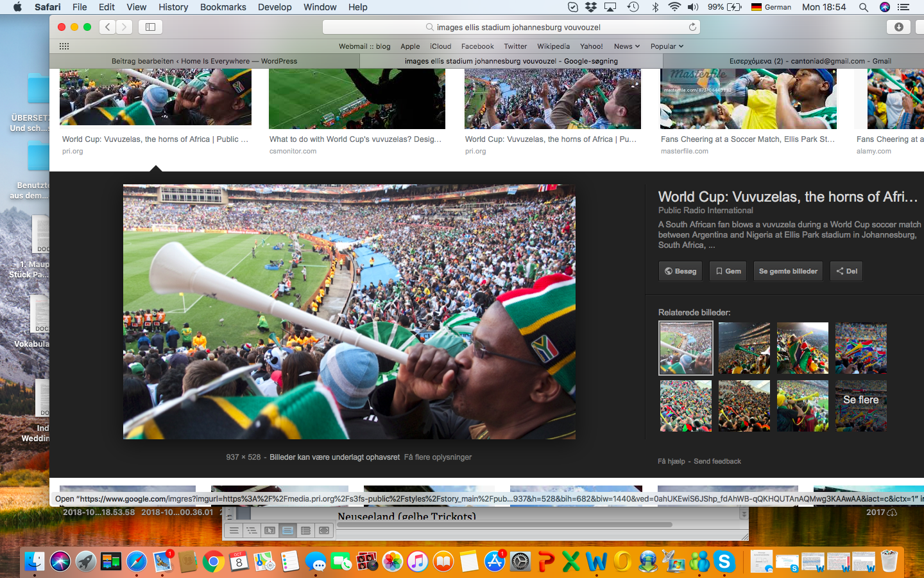This screenshot has height=578, width=924.
Task: Click the Få flere oplysninger link
Action: pos(438,457)
